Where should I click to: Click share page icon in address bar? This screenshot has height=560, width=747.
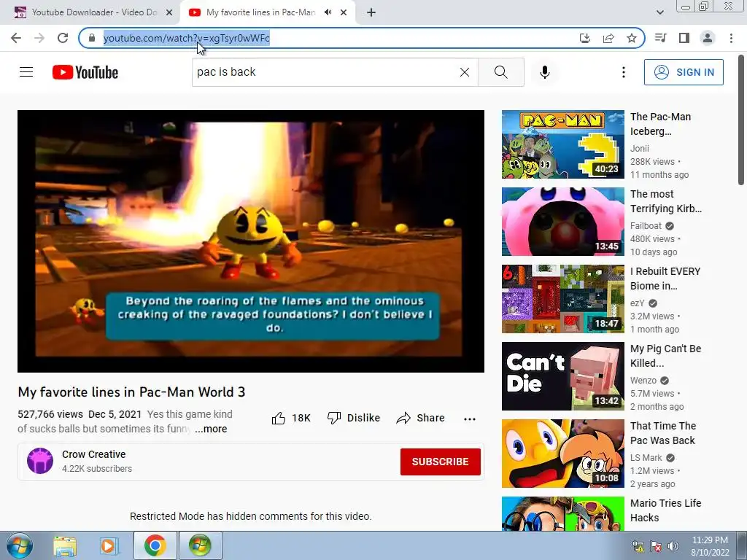coord(608,38)
